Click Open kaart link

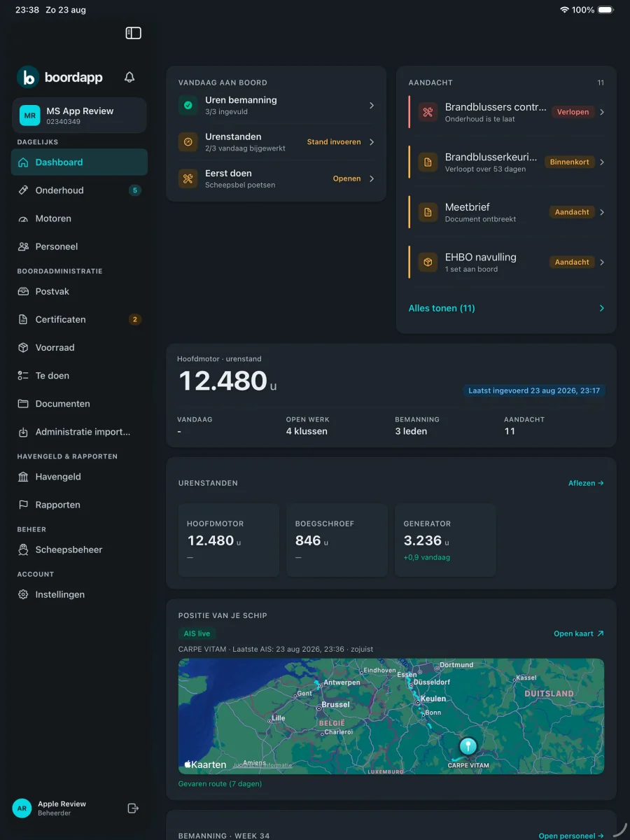tap(578, 633)
